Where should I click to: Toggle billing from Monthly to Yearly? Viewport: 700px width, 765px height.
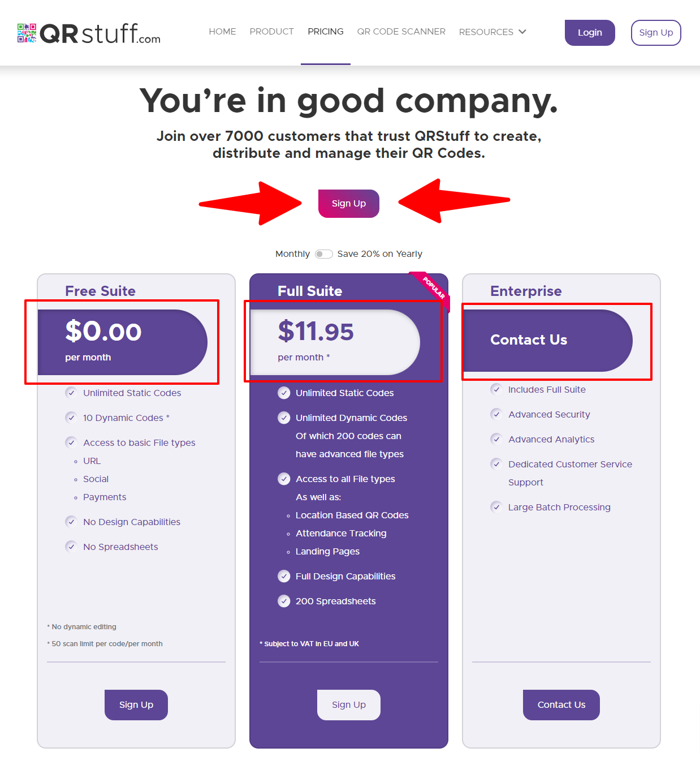[x=324, y=254]
